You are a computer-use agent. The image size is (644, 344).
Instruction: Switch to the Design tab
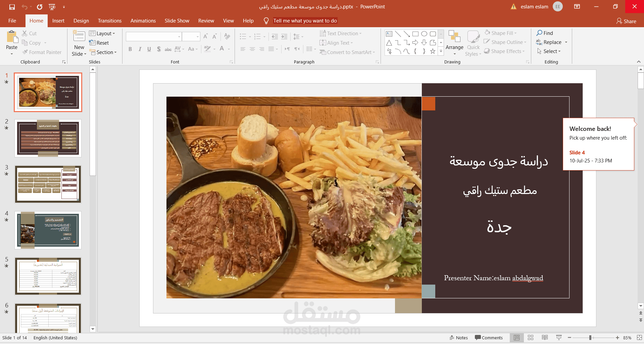(81, 20)
